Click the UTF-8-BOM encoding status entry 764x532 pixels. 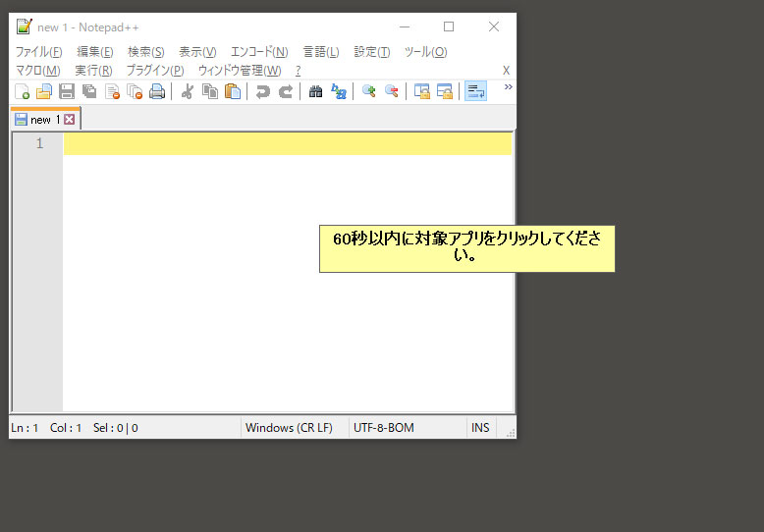tap(384, 428)
